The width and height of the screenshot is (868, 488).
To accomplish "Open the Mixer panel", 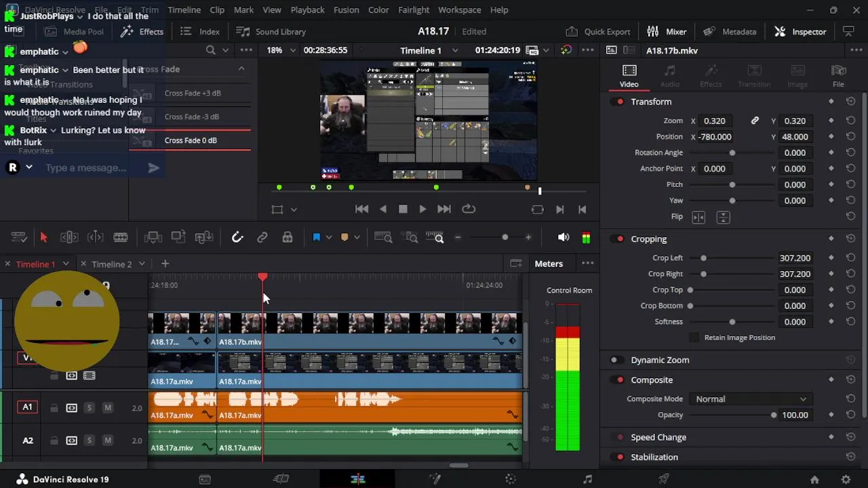I will tap(667, 31).
